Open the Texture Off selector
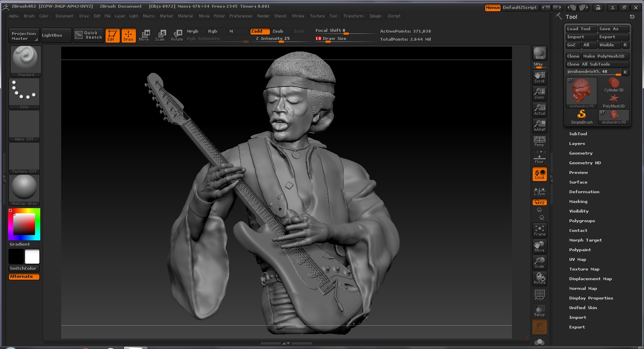 pyautogui.click(x=24, y=158)
